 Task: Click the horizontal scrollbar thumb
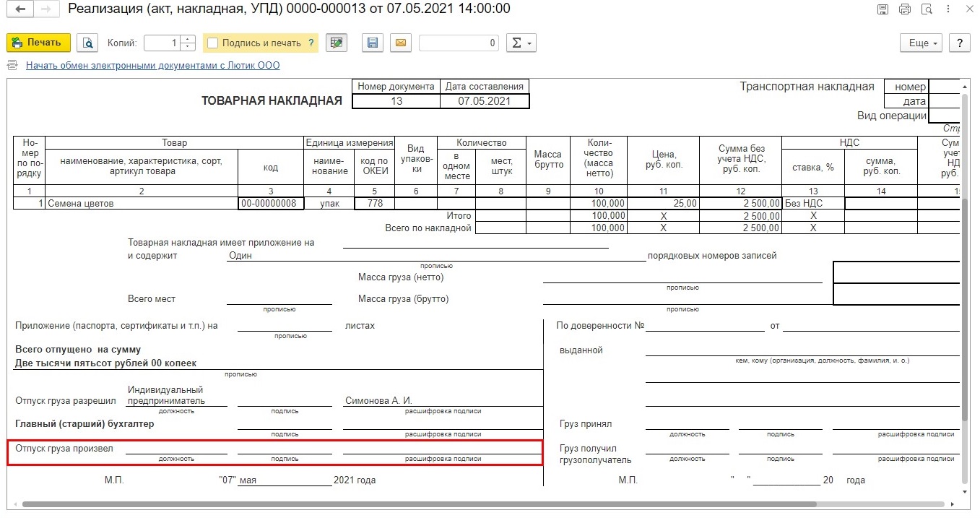419,504
